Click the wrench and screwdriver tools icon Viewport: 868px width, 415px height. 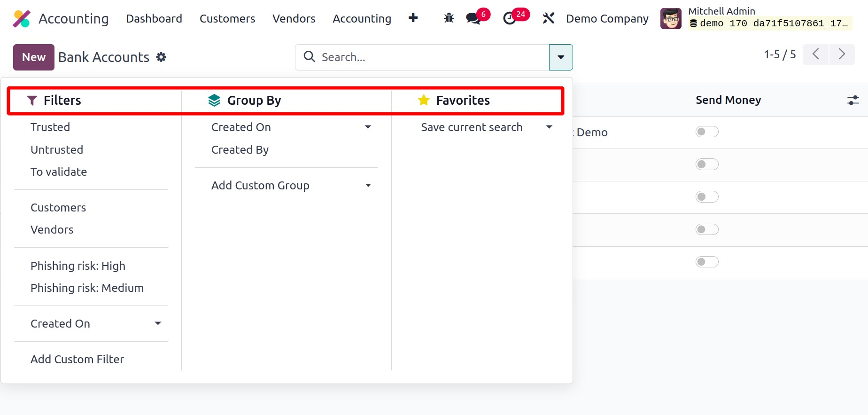(x=548, y=18)
